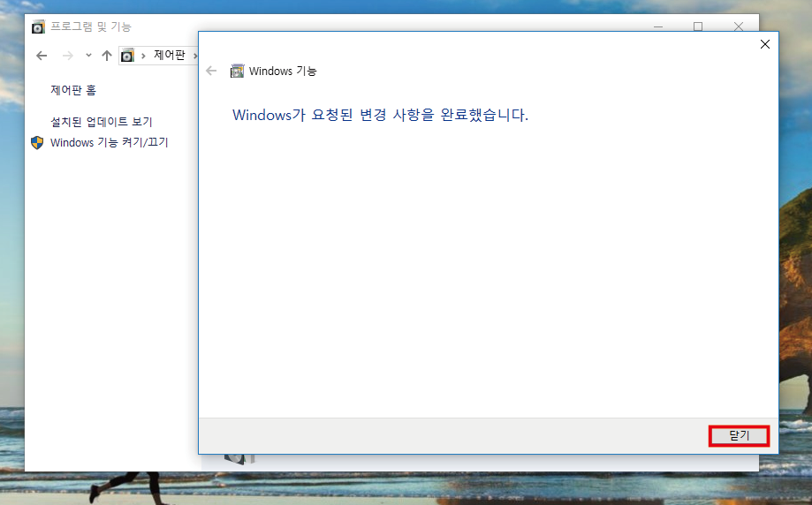
Task: Maximize the 프로그램 및 기능 window
Action: pos(698,26)
